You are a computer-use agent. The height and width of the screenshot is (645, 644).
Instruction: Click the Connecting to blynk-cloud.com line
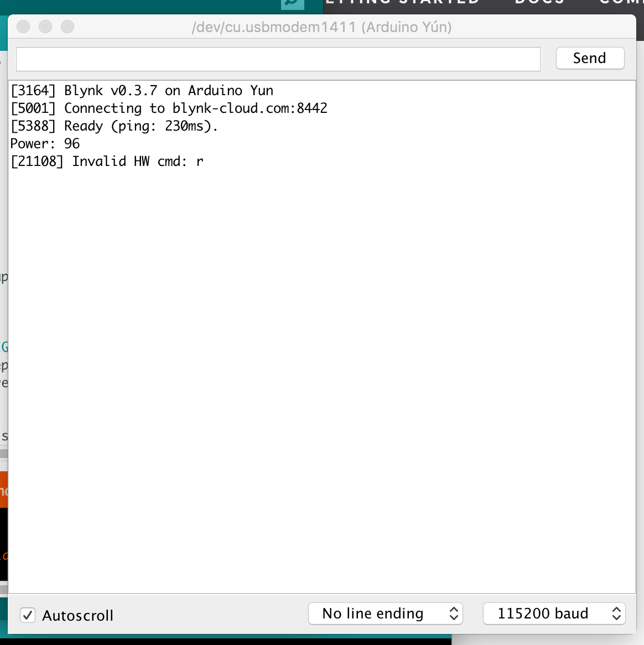[169, 108]
